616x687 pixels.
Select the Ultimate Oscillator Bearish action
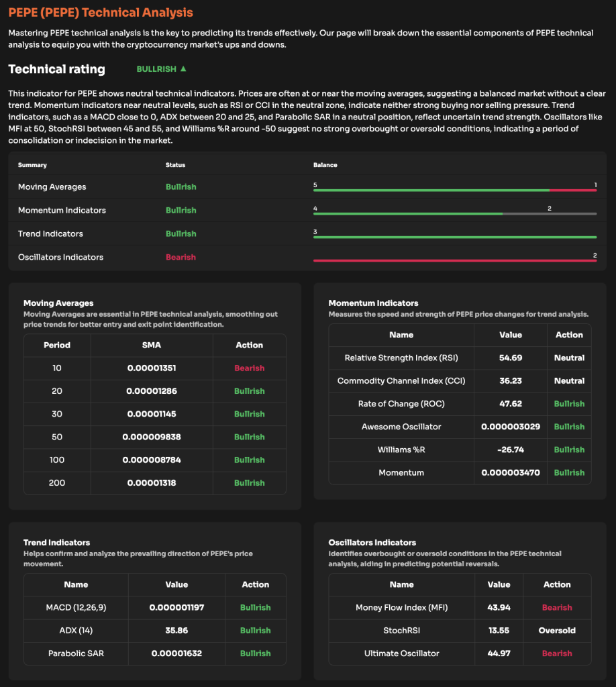tap(557, 653)
